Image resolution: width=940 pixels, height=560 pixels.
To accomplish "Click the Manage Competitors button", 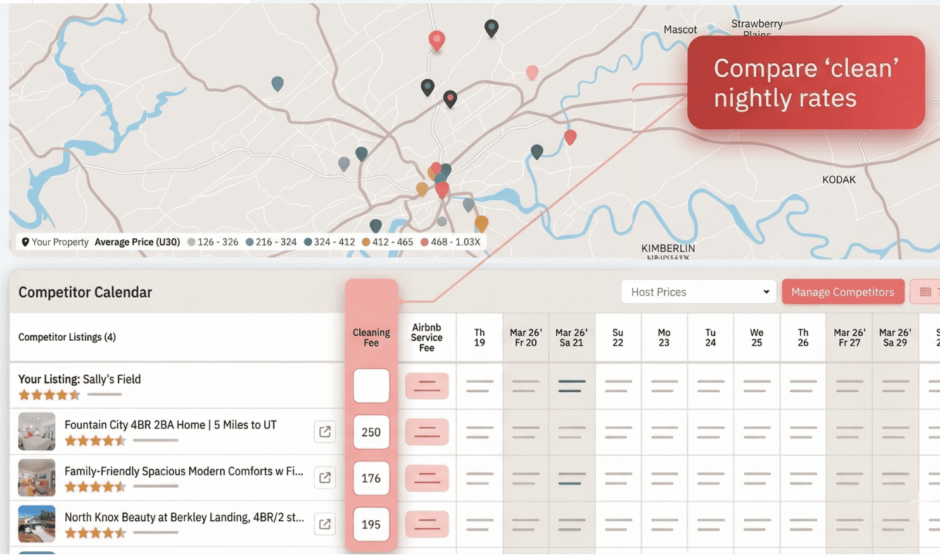I will [x=842, y=292].
